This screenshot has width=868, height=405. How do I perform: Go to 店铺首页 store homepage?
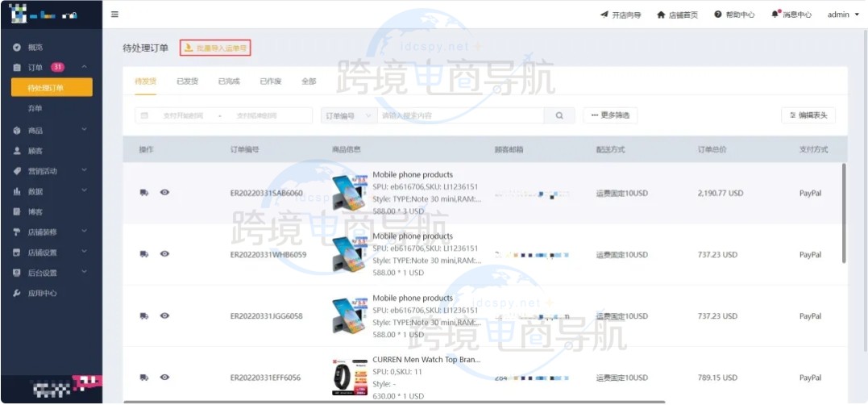point(677,15)
